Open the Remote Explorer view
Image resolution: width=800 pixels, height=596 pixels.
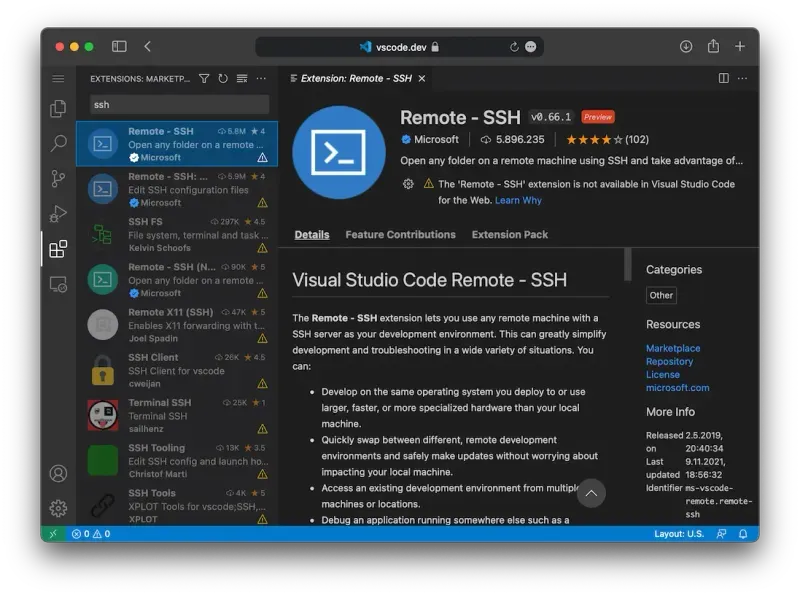[58, 284]
